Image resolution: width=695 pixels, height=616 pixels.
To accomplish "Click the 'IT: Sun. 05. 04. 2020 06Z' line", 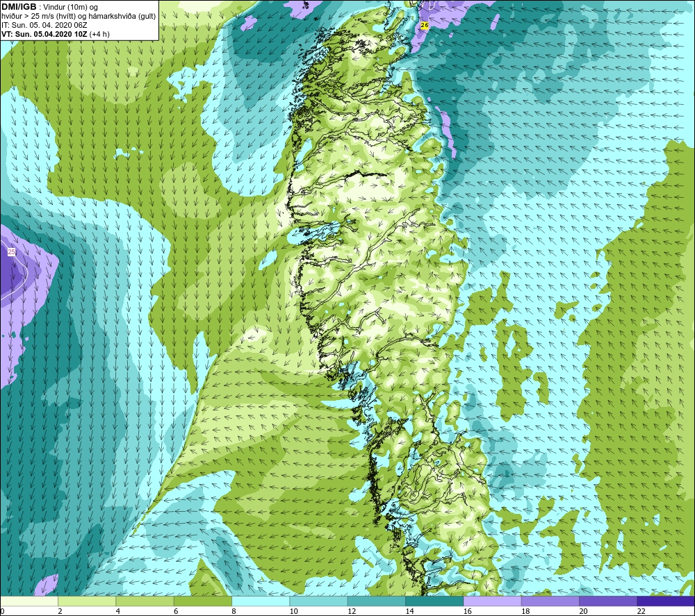I will (44, 25).
